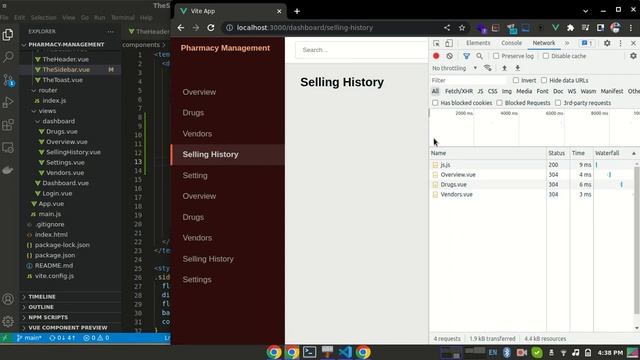Screen dimensions: 640x360
Task: Open SellingHistory.vue in the explorer
Action: coord(73,152)
